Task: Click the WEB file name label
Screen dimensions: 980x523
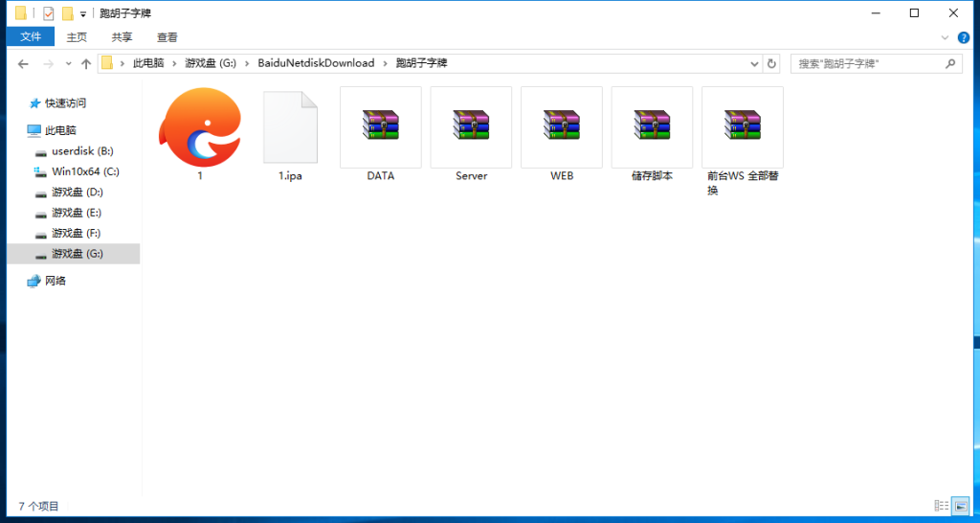Action: 561,176
